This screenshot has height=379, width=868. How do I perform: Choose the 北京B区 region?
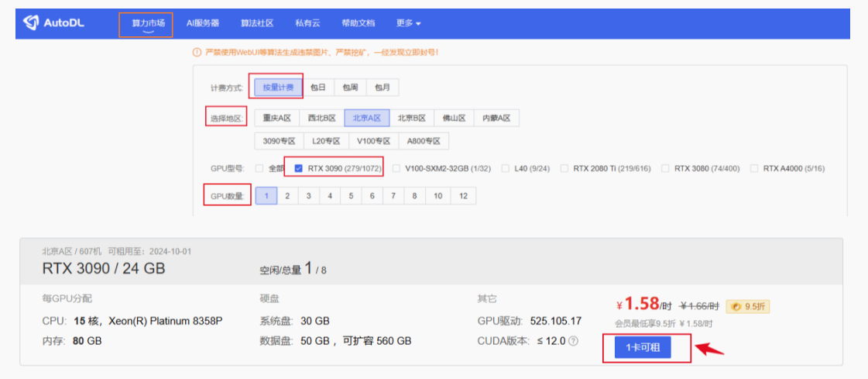point(412,118)
